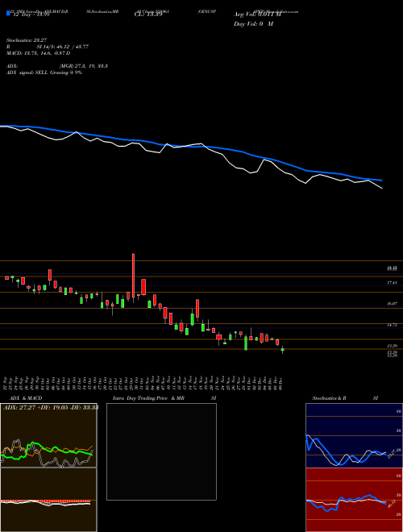Click the 'Avg Vol: 0.011 M' label
The image size is (403, 532).
[x=258, y=15]
